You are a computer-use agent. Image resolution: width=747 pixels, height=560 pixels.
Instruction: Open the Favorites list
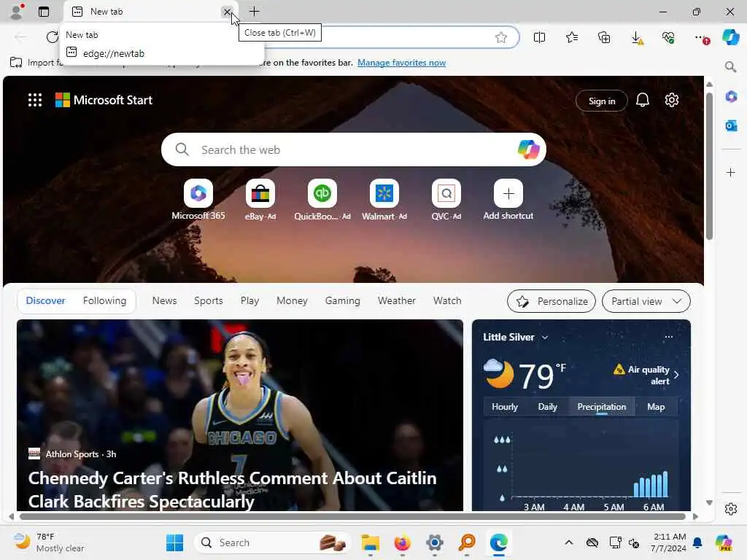[572, 37]
